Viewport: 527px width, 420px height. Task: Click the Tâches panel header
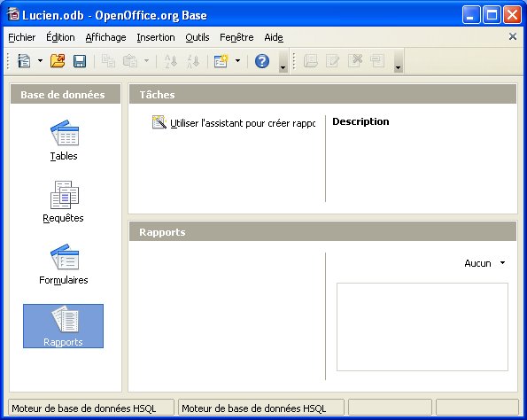click(322, 95)
